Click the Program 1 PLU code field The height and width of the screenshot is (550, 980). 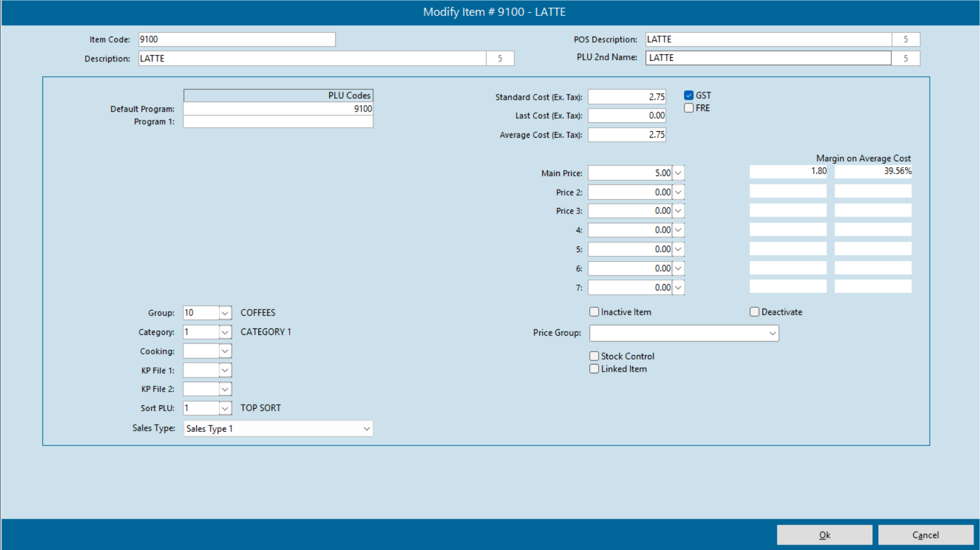(278, 122)
